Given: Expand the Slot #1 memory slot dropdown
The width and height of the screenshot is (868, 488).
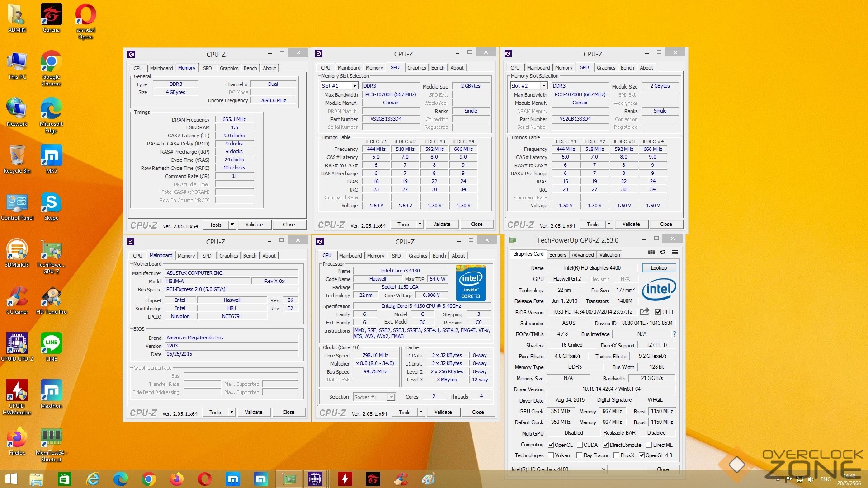Looking at the screenshot, I should pyautogui.click(x=354, y=86).
